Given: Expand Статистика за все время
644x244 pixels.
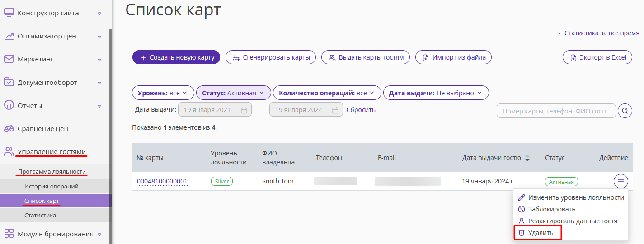Looking at the screenshot, I should (598, 33).
